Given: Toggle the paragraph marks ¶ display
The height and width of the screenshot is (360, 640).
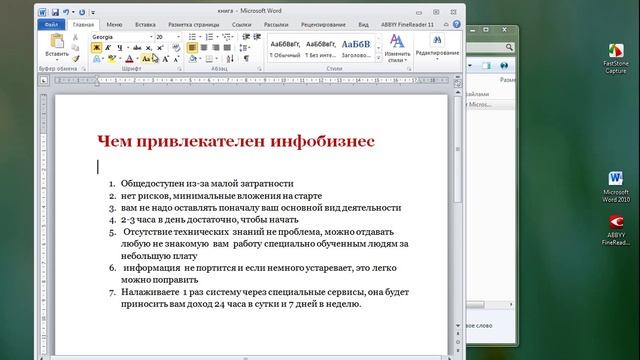Looking at the screenshot, I should click(246, 59).
